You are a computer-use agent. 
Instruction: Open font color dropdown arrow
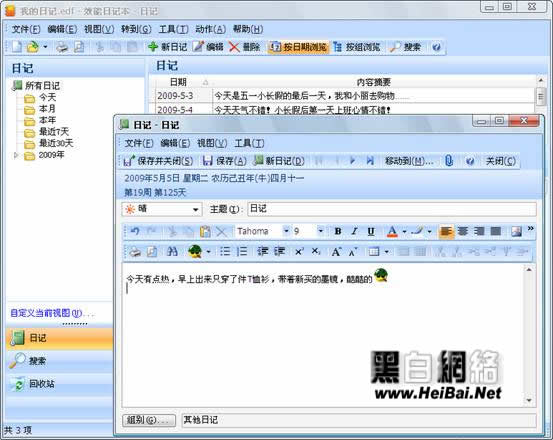click(x=405, y=232)
